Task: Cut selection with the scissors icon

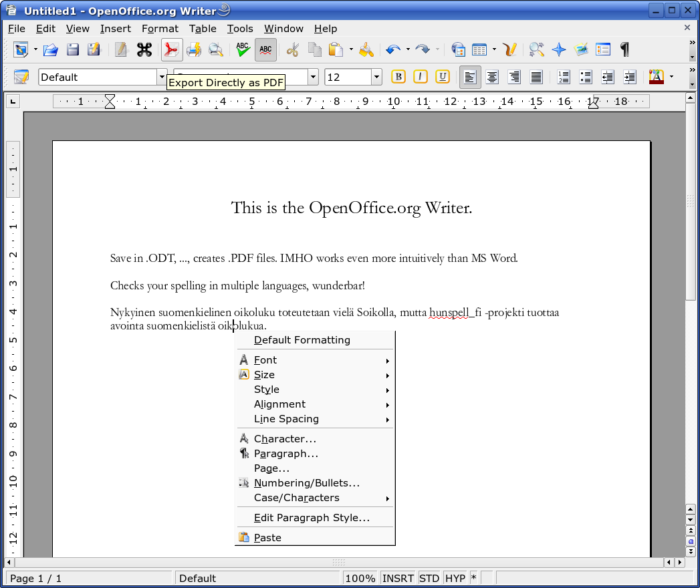Action: click(292, 49)
